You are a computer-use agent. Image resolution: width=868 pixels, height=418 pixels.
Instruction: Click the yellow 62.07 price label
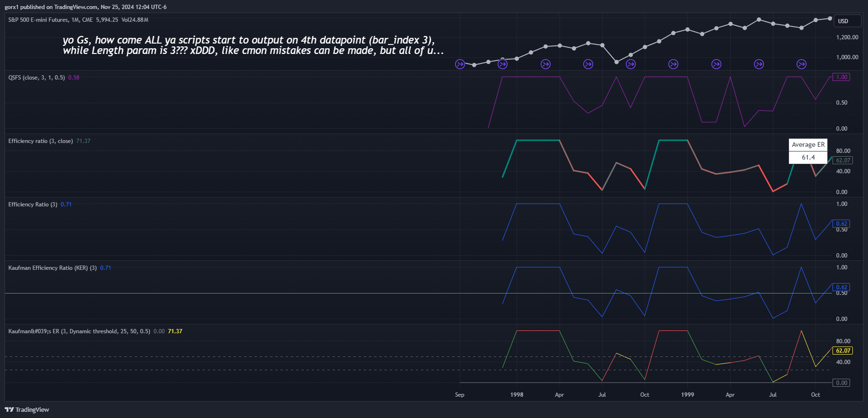coord(842,351)
